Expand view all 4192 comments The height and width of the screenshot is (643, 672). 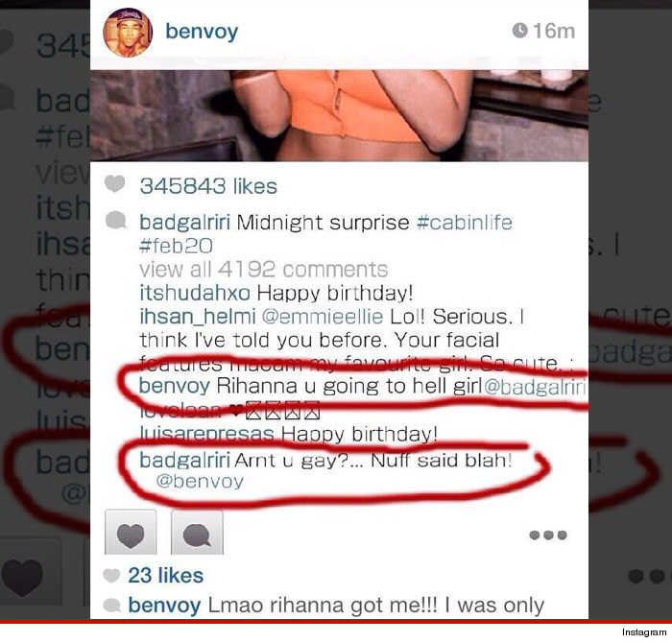(x=264, y=270)
